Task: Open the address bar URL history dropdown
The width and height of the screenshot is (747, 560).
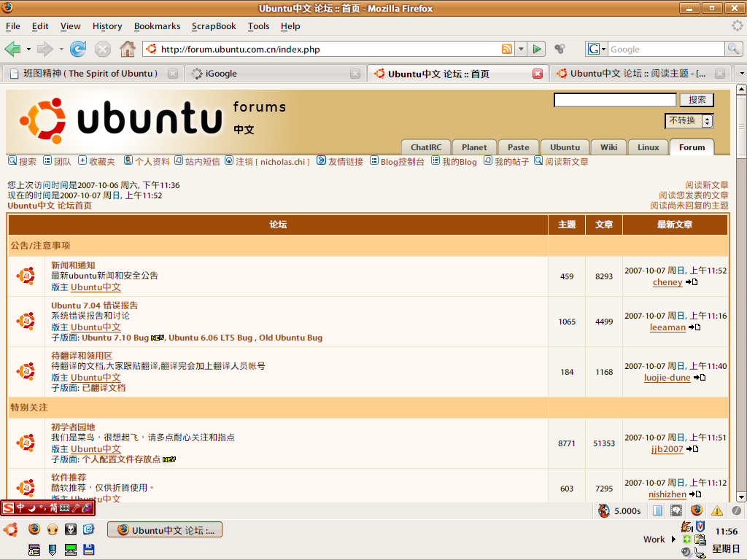Action: (521, 49)
